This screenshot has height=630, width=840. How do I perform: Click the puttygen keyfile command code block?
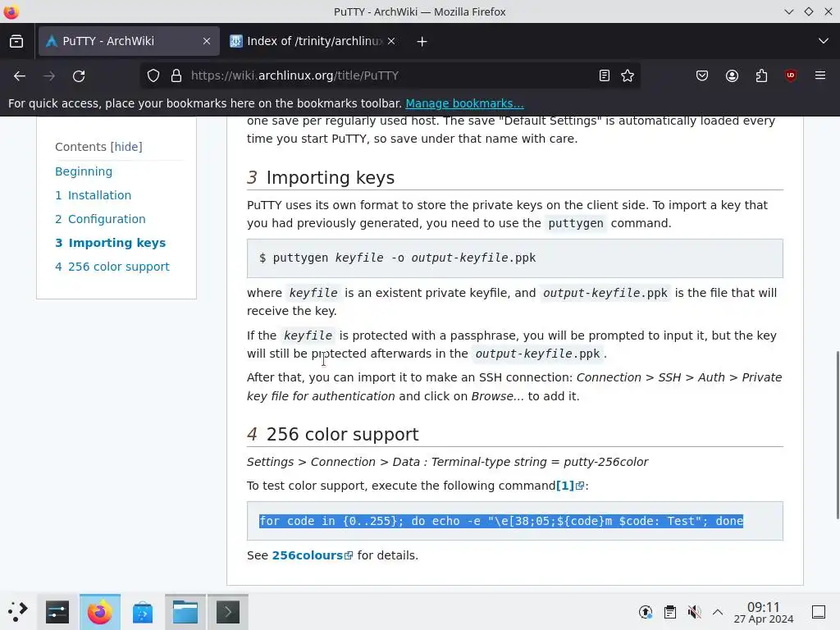tap(515, 258)
